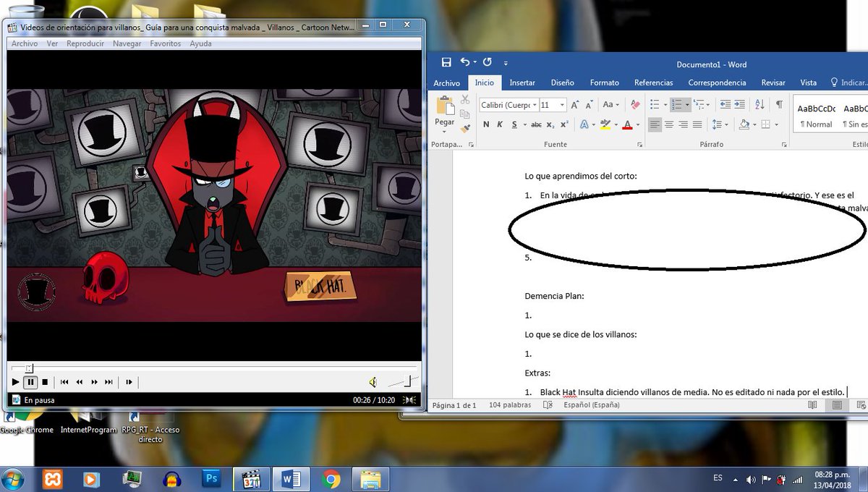Image resolution: width=868 pixels, height=492 pixels.
Task: Toggle superscript x² formatting
Action: tap(564, 124)
